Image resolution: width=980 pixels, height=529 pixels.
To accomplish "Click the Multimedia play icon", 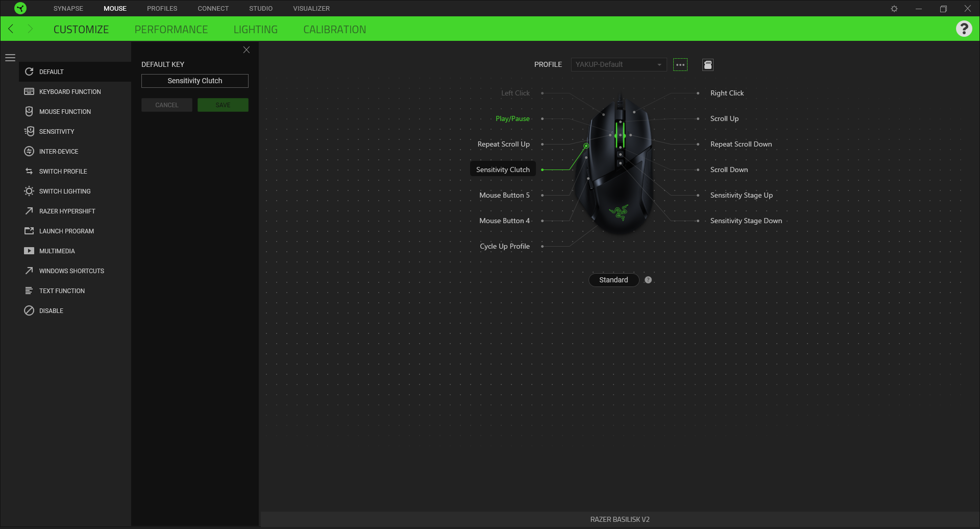I will click(x=29, y=251).
